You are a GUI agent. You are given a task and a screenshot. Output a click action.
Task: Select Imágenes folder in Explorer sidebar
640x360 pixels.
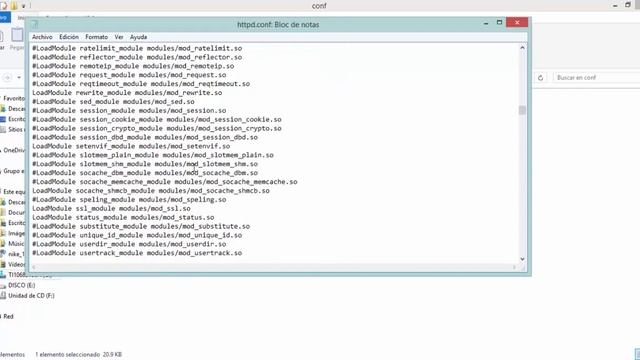click(x=16, y=233)
